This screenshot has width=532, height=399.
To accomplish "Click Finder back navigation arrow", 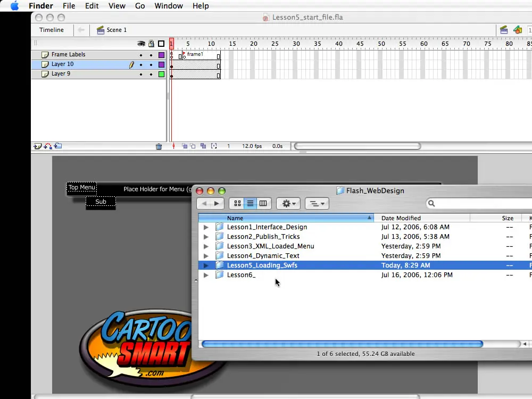I will (x=204, y=204).
